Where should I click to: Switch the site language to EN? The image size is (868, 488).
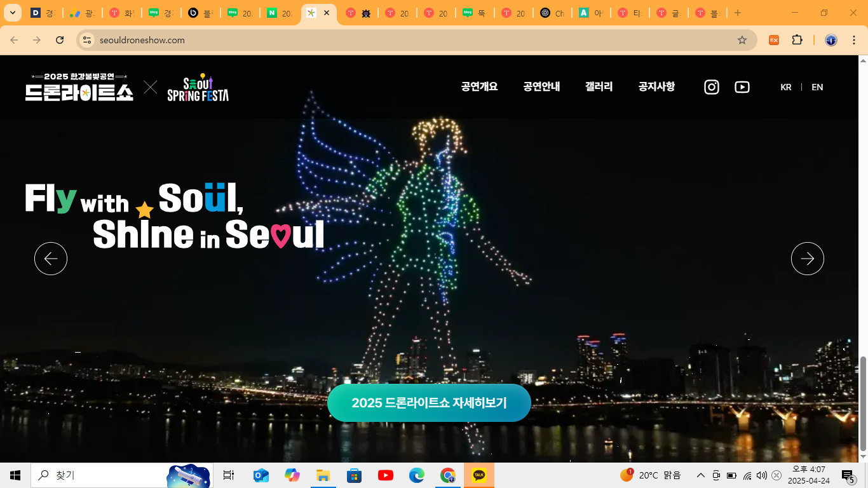coord(817,87)
